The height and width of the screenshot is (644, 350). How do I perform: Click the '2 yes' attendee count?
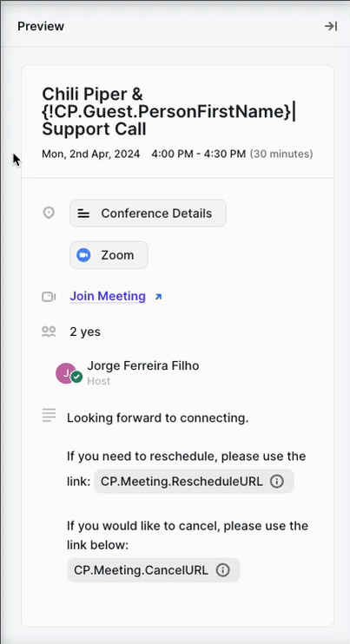[x=85, y=332]
